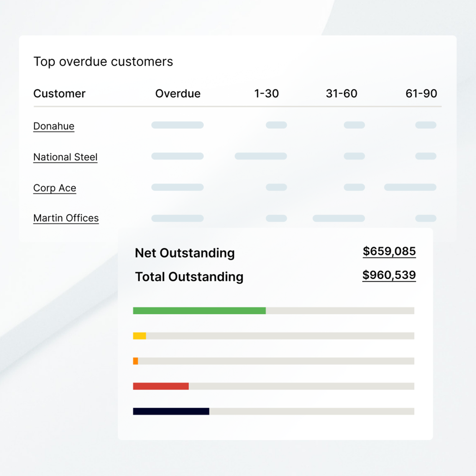Click the 1-30 column header
Viewport: 476px width, 476px height.
pyautogui.click(x=266, y=93)
